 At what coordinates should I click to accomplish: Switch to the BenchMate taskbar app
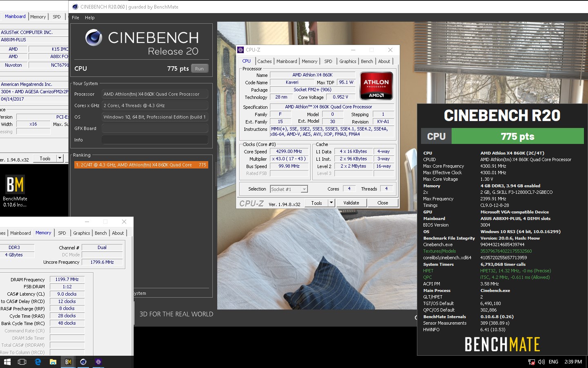pyautogui.click(x=68, y=362)
